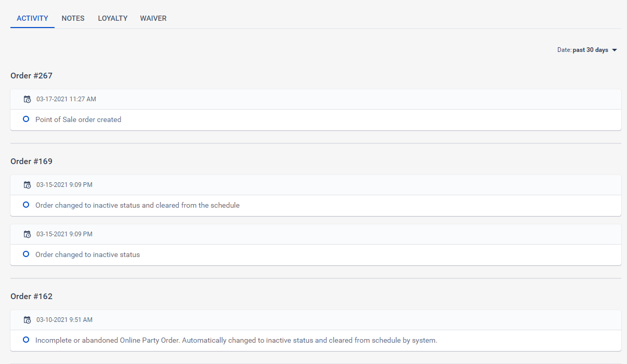Open the Waiver tab
This screenshot has width=627, height=364.
click(153, 18)
